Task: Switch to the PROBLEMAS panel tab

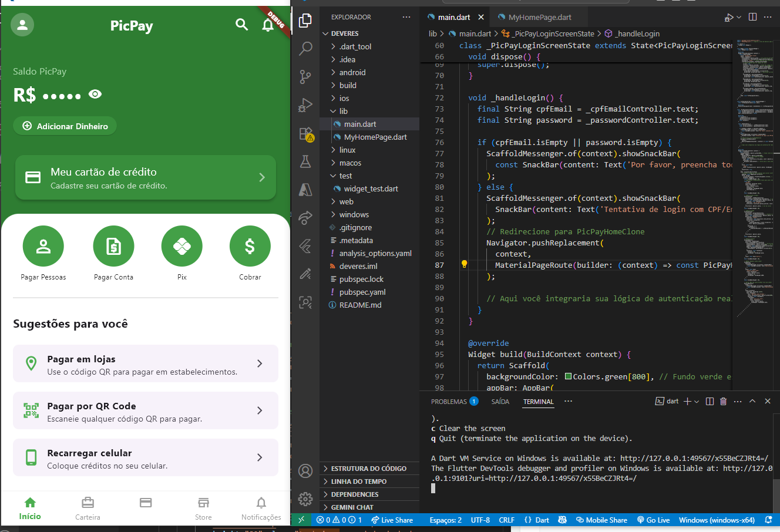Action: (455, 402)
